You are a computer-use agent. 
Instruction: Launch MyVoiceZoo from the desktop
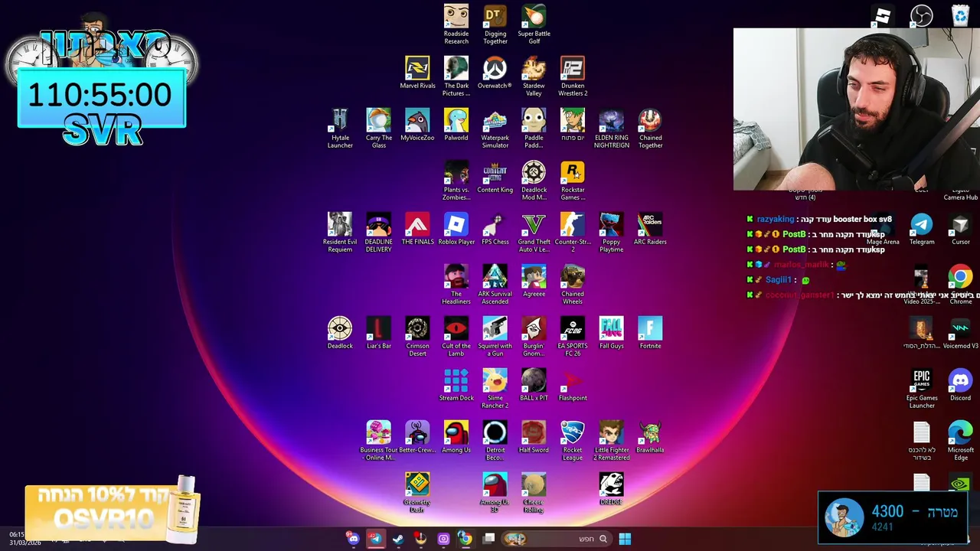point(417,125)
